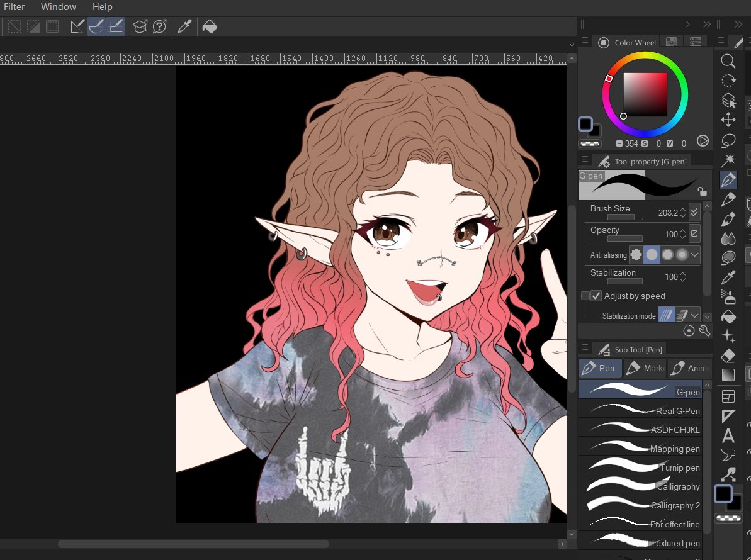Viewport: 751px width, 560px height.
Task: Expand the Anti-aliasing options dropdown
Action: (695, 255)
